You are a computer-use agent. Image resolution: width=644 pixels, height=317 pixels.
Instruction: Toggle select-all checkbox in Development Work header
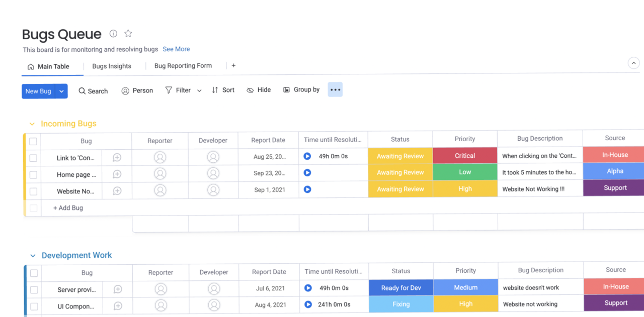(34, 273)
